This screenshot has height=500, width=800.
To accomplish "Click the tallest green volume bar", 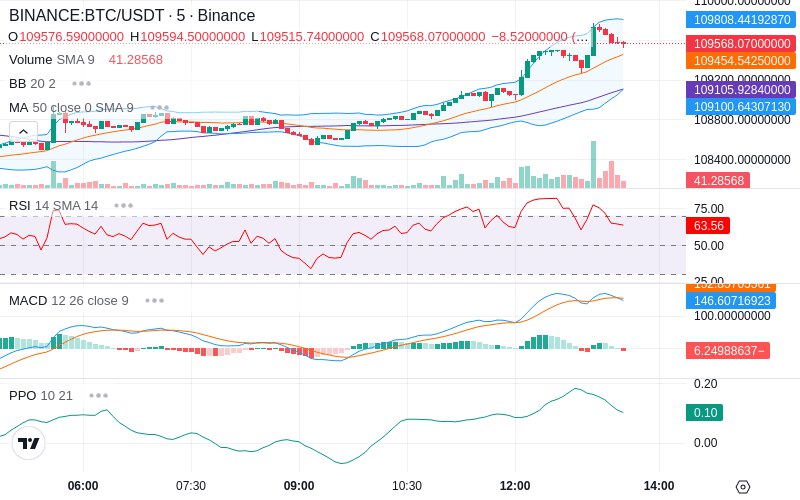I will point(593,164).
